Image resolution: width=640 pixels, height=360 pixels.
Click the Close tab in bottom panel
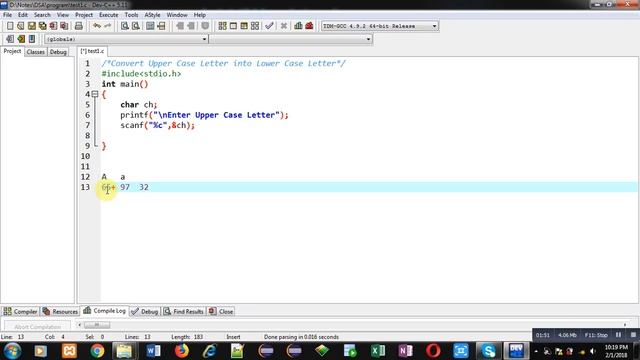pyautogui.click(x=221, y=311)
